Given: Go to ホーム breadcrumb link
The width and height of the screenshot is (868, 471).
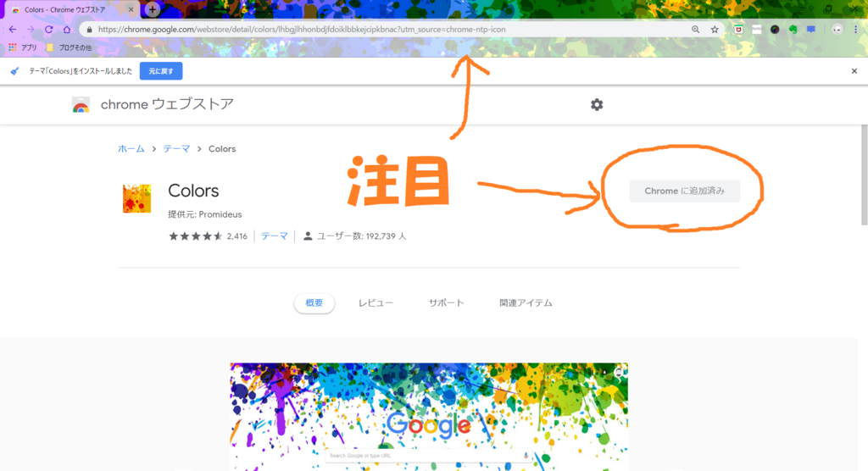Looking at the screenshot, I should [x=131, y=149].
